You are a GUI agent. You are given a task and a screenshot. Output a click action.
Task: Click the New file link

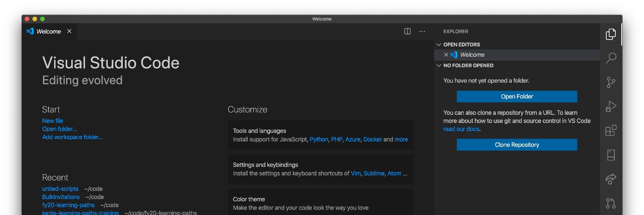coord(52,121)
